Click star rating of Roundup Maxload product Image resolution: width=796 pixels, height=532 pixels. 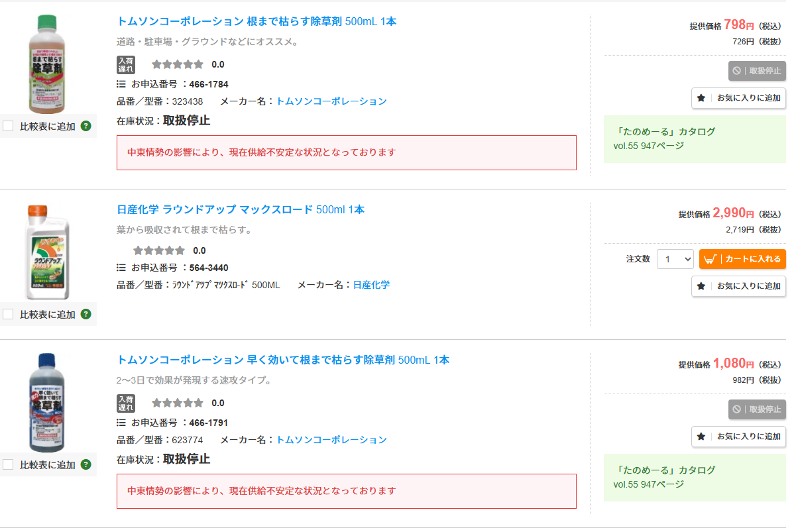tap(159, 250)
